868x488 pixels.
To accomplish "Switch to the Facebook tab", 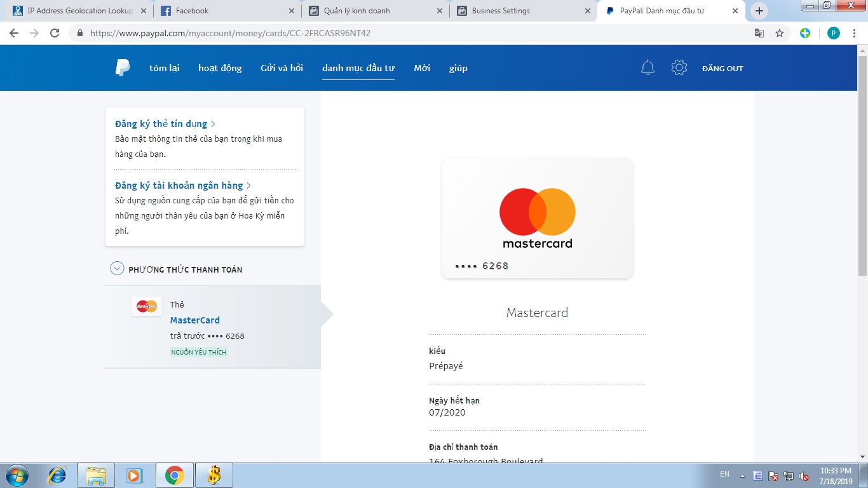I will (x=227, y=11).
